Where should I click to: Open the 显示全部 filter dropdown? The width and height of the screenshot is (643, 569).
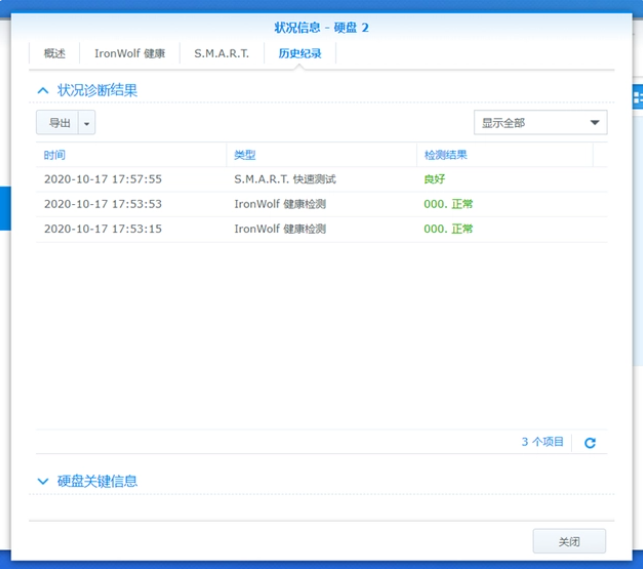click(x=540, y=123)
